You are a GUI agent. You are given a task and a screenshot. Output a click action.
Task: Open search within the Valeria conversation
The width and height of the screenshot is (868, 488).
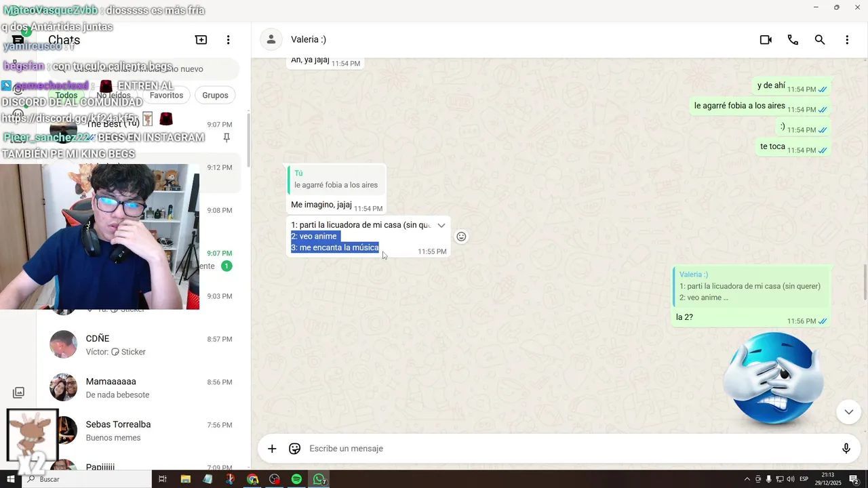tap(820, 40)
